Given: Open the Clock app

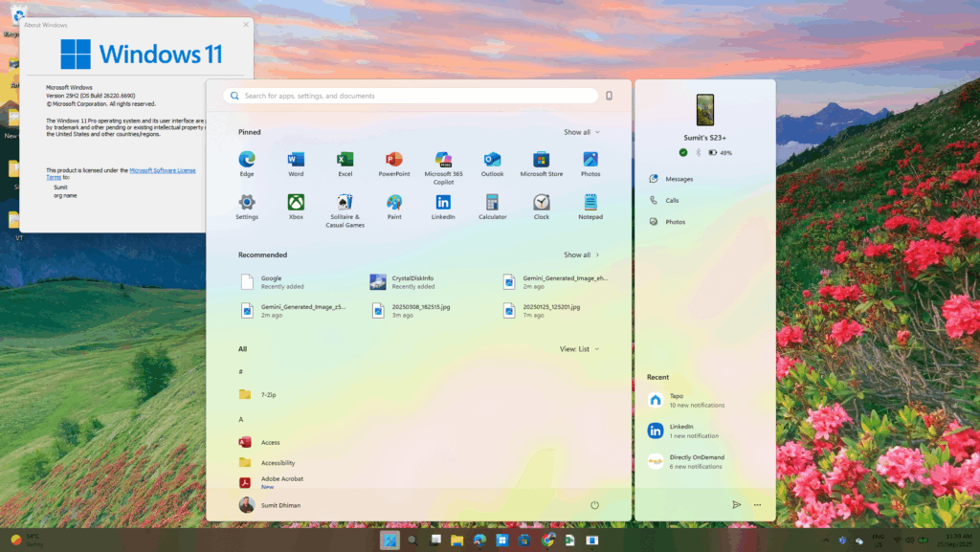Looking at the screenshot, I should pyautogui.click(x=541, y=203).
